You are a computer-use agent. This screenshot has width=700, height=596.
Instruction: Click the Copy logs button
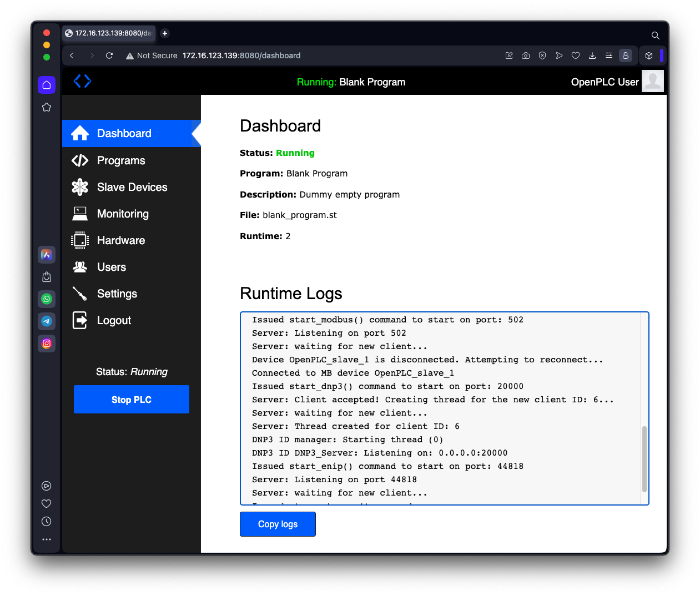click(278, 524)
